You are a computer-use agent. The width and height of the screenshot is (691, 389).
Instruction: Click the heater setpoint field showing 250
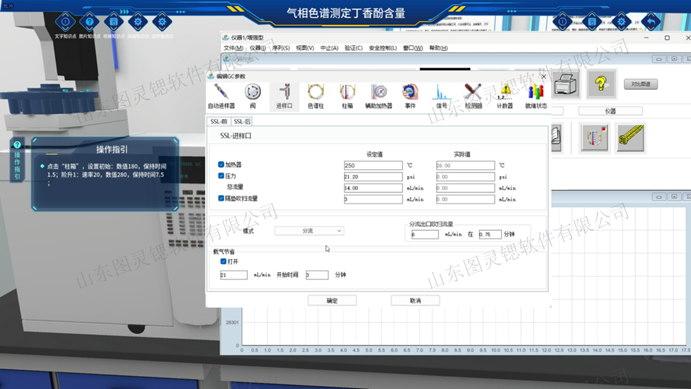tap(373, 165)
